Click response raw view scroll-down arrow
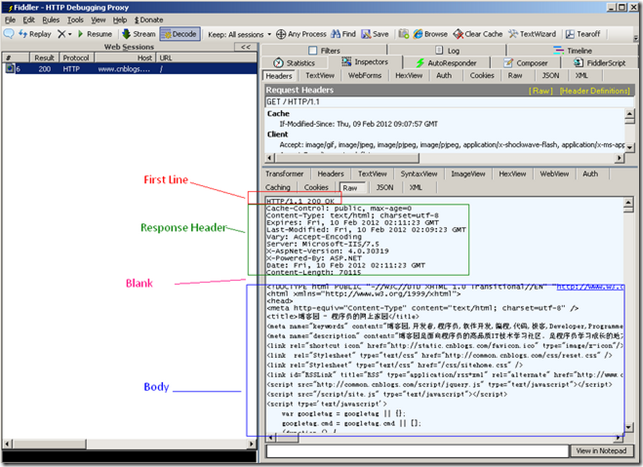Viewport: 643px width, 467px height. [x=628, y=428]
